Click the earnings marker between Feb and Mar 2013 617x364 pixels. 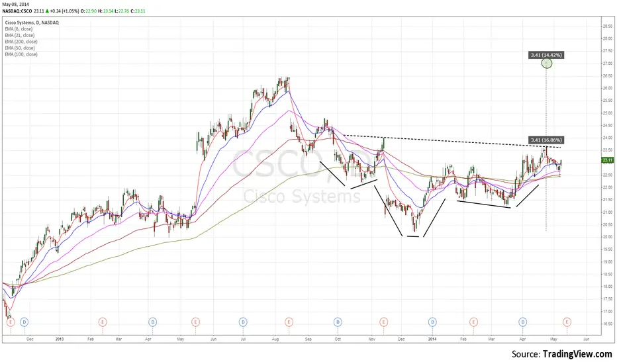tap(103, 322)
